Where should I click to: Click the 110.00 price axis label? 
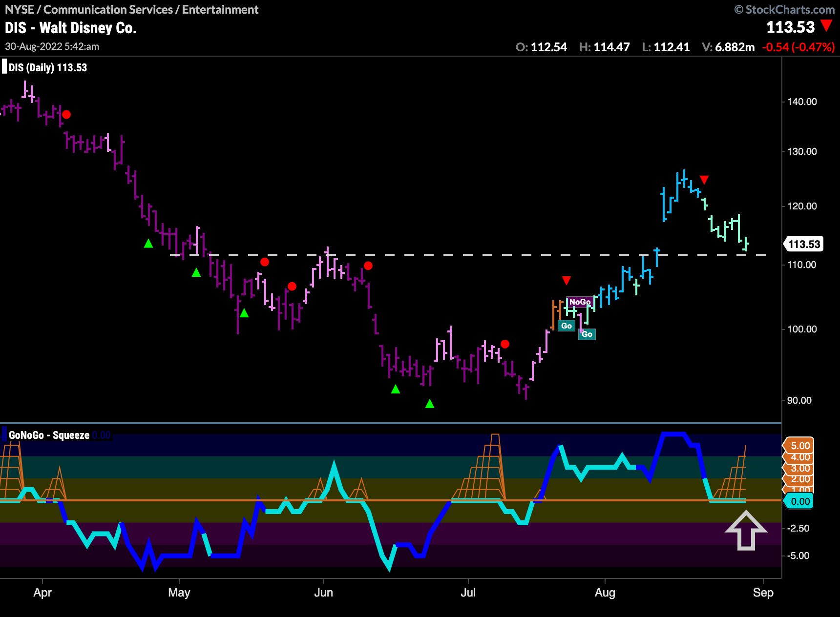(x=802, y=265)
